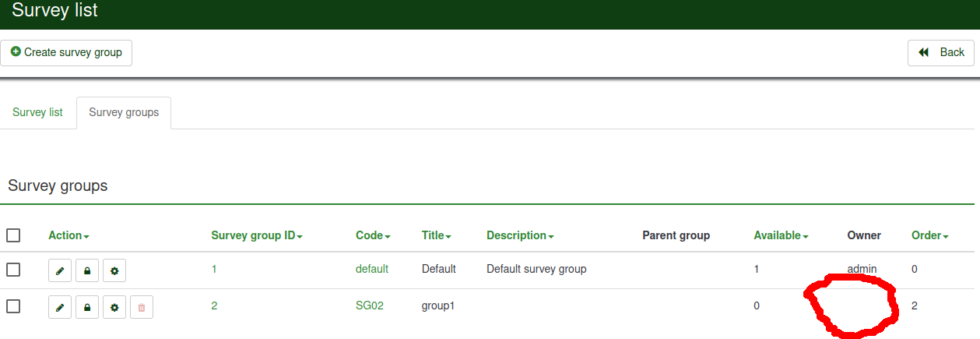Edit the Default survey group with the pencil icon
Viewport: 980px width, 339px height.
click(x=60, y=270)
